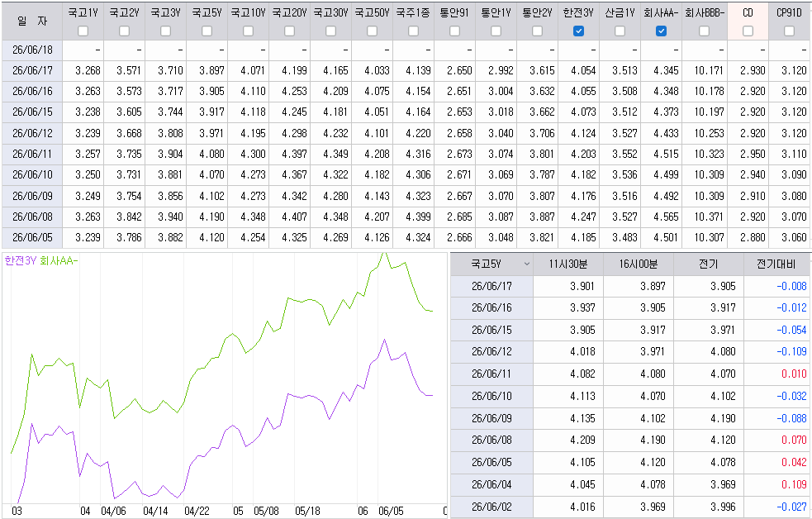
Task: Tick the 산금1Y checkbox
Action: point(620,31)
